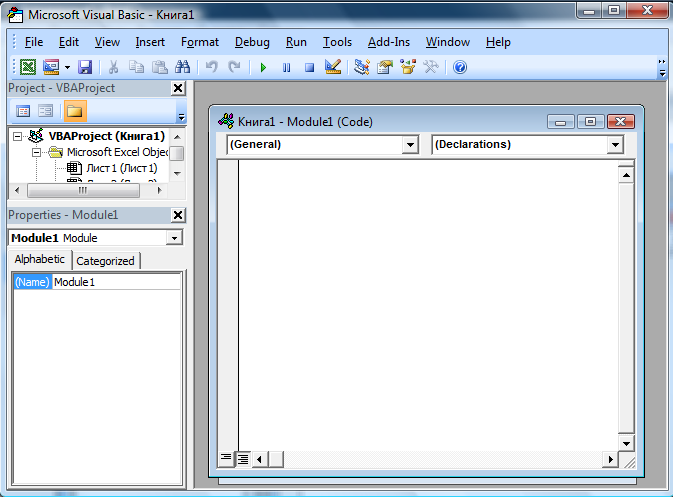Open the Tools menu
Screen dimensions: 673x497
pos(337,42)
